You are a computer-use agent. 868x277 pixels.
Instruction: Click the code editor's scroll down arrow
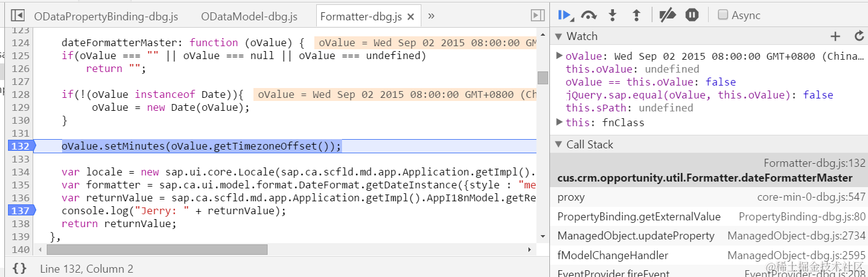coord(542,236)
